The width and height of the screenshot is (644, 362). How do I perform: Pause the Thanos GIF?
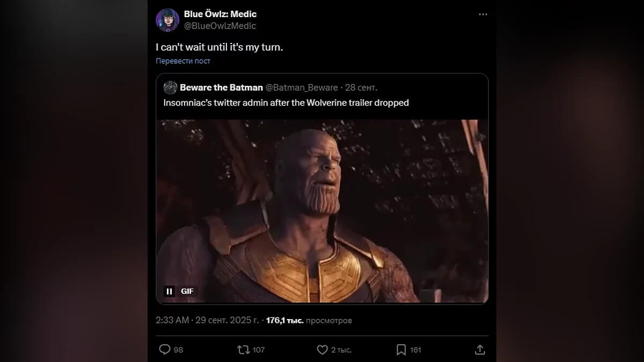click(170, 291)
